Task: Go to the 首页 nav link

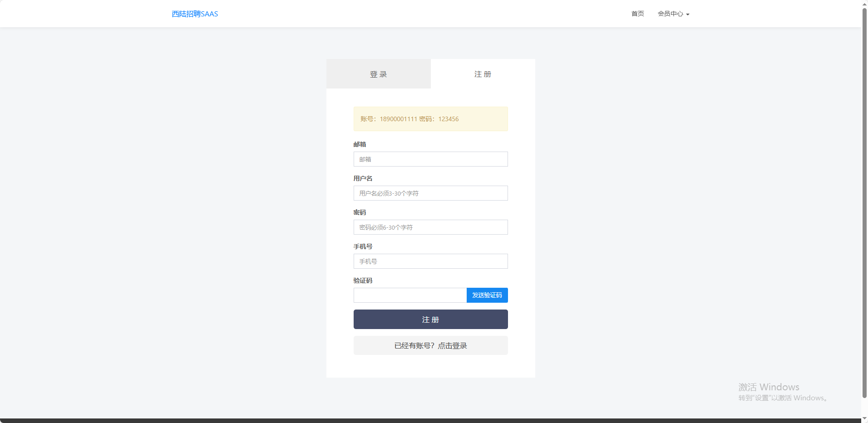Action: [637, 14]
